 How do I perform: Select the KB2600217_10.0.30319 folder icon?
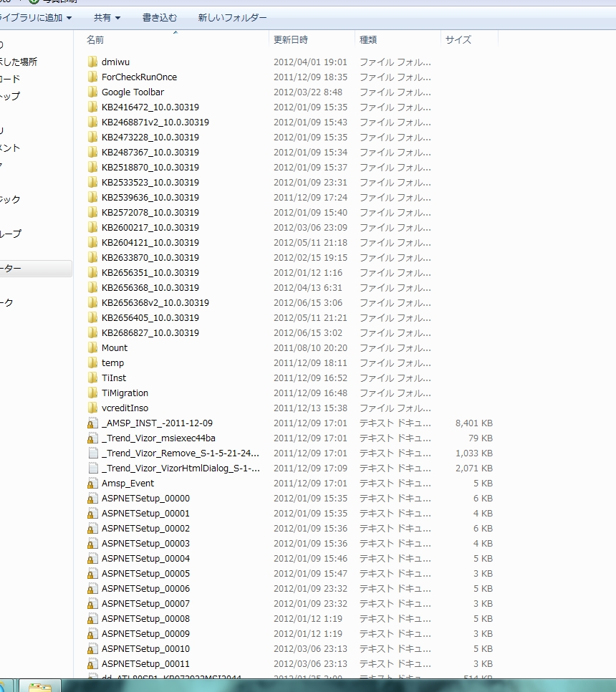(x=92, y=227)
